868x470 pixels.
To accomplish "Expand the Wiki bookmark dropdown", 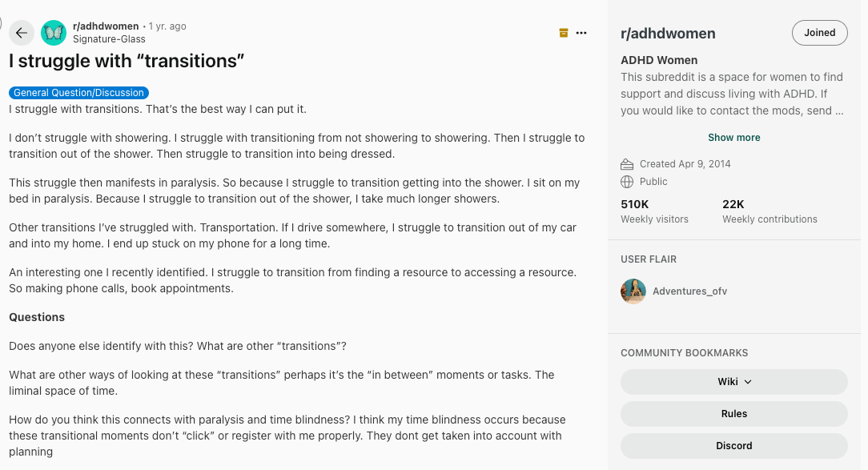I will 733,382.
